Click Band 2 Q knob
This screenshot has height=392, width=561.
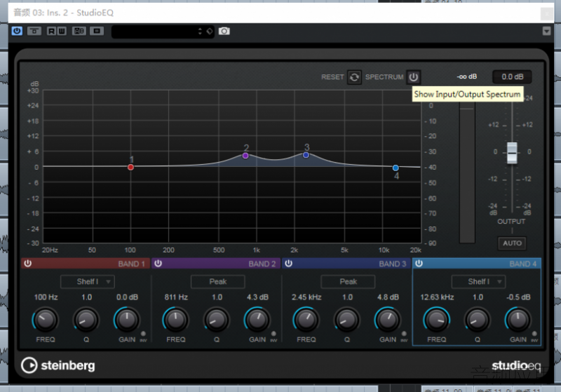(x=217, y=319)
